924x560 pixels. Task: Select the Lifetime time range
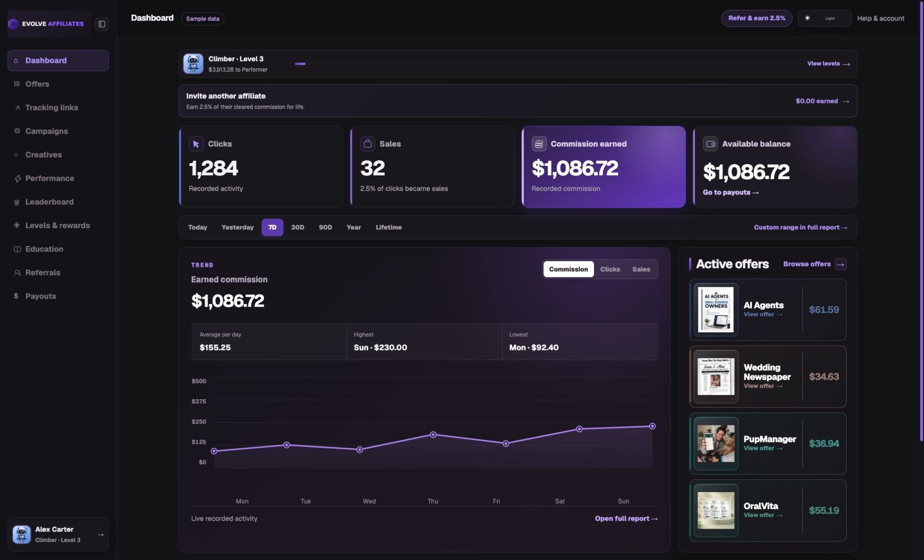coord(389,228)
